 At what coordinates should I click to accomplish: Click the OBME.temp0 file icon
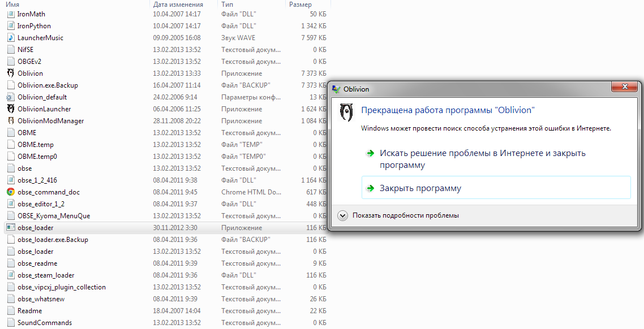(11, 156)
